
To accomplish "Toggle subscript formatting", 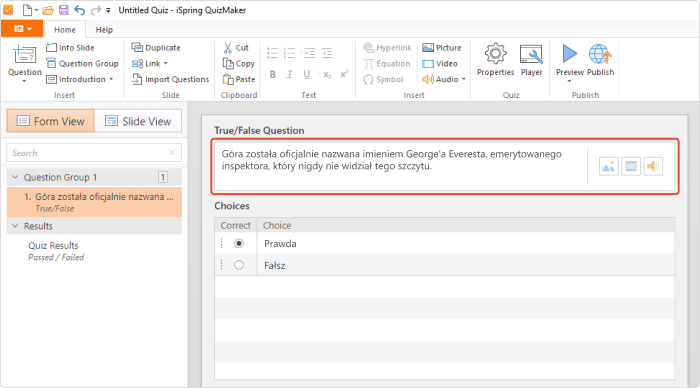I will click(327, 75).
